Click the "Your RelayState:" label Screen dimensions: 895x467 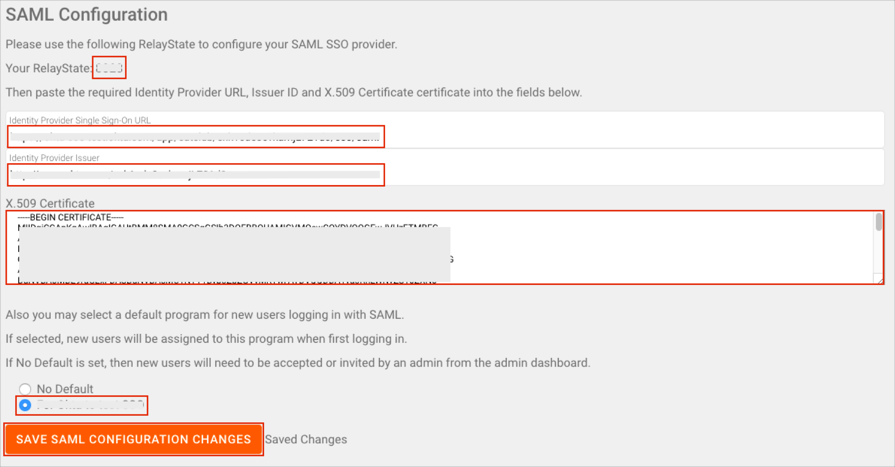[48, 68]
